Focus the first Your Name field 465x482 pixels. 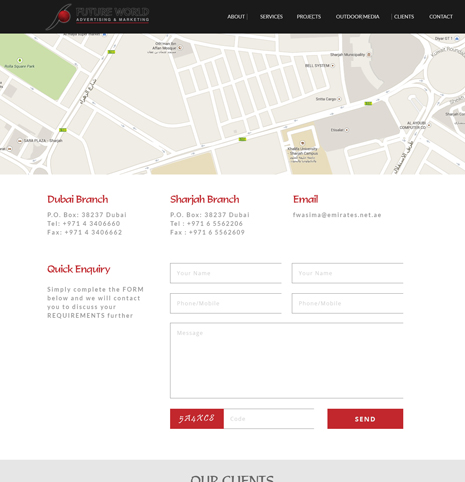[x=226, y=273]
